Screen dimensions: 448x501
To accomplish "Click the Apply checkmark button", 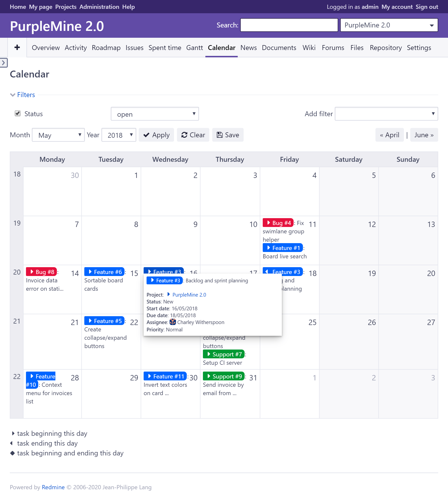I will [156, 135].
